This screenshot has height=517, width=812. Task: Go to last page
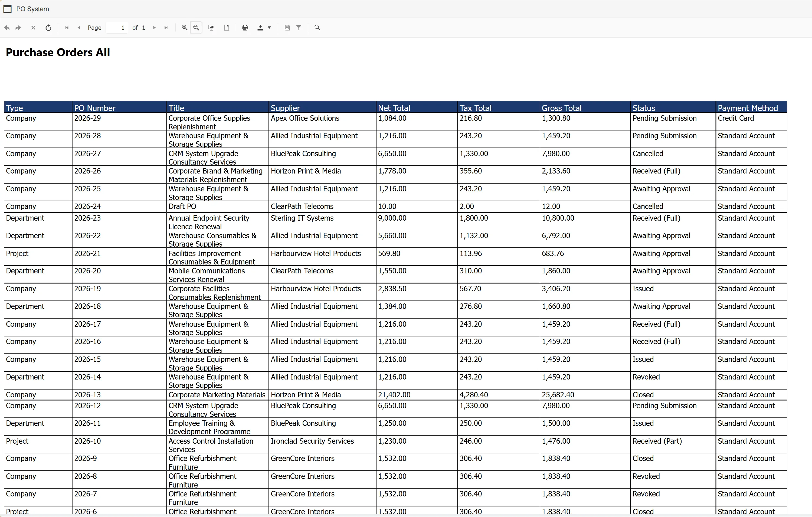[x=166, y=28]
